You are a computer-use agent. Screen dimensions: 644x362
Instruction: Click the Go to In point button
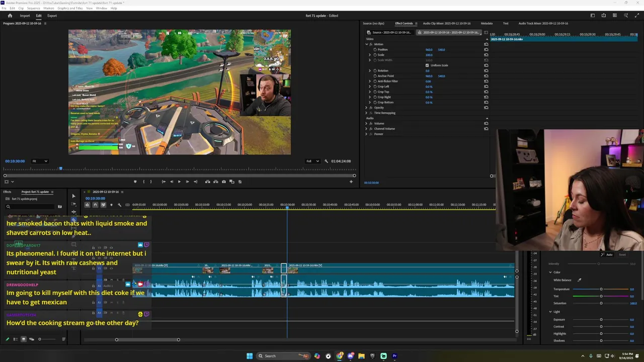[164, 182]
